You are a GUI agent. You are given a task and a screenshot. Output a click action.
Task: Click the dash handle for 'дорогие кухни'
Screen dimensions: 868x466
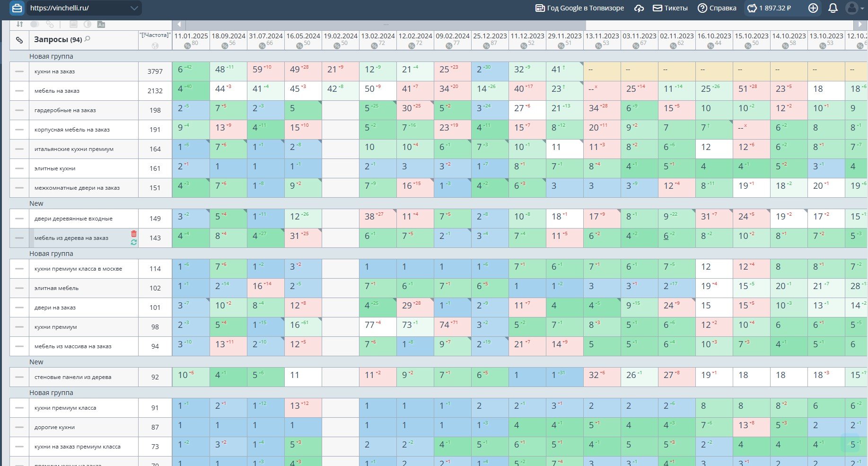point(19,427)
